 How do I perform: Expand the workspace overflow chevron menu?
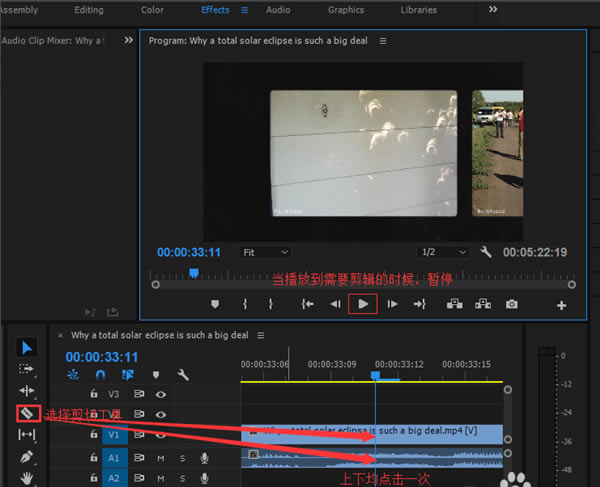[492, 9]
